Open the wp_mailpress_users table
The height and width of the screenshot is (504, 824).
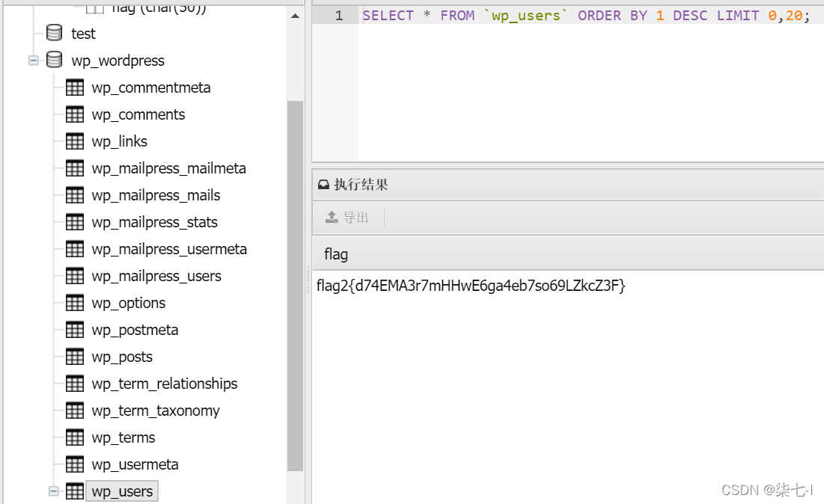point(156,276)
